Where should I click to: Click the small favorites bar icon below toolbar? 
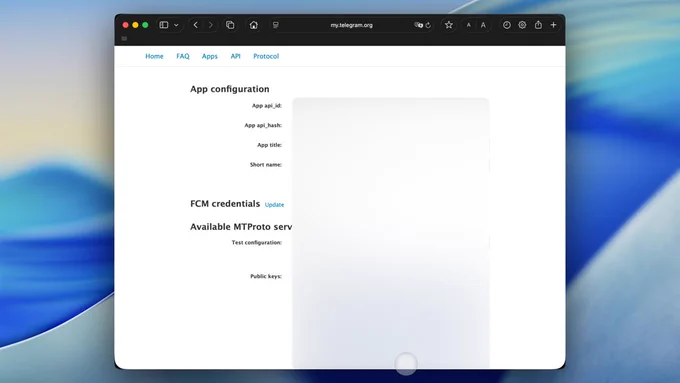(x=124, y=39)
